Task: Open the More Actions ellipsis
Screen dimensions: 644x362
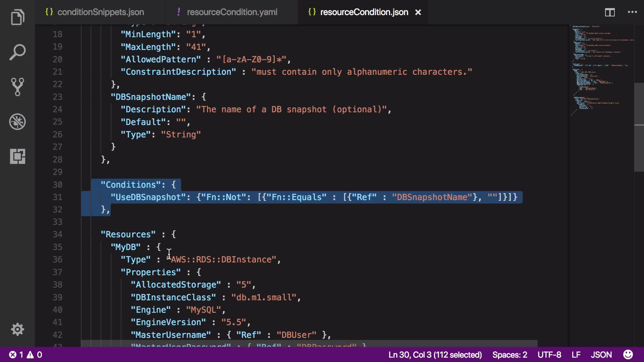Action: pyautogui.click(x=632, y=12)
